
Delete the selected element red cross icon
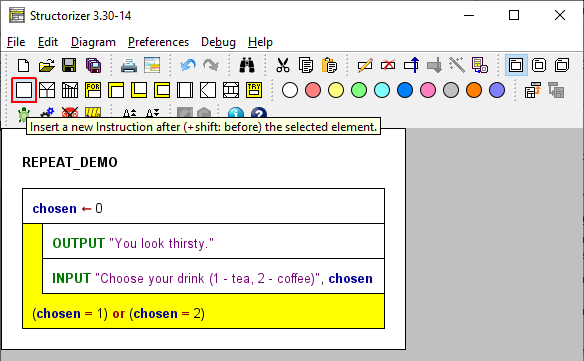(x=388, y=65)
